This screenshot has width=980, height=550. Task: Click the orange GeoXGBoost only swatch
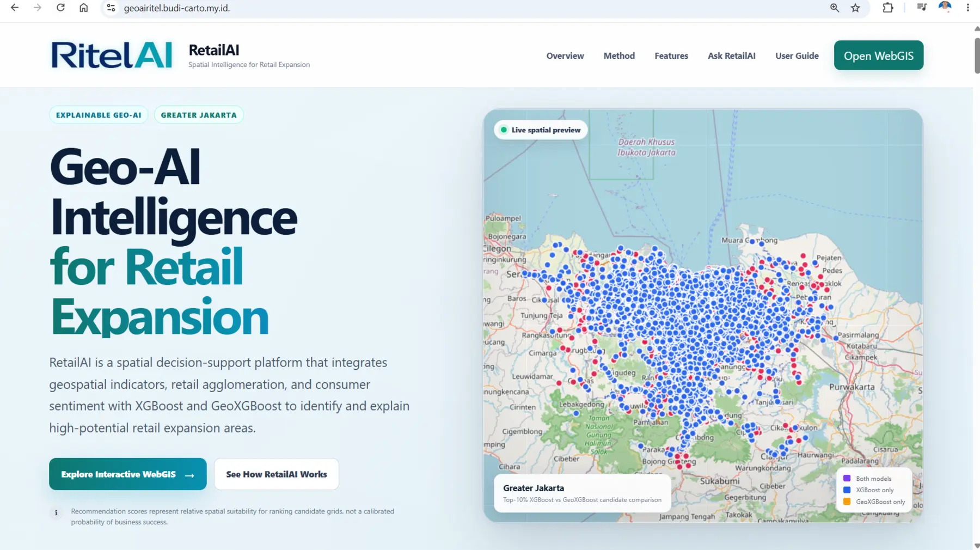[847, 502]
